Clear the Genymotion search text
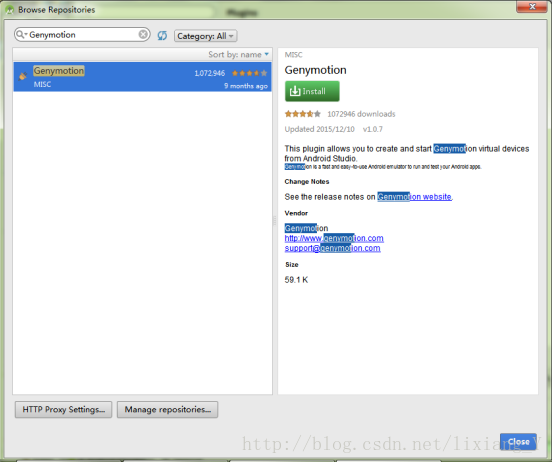The height and width of the screenshot is (462, 552). click(143, 34)
